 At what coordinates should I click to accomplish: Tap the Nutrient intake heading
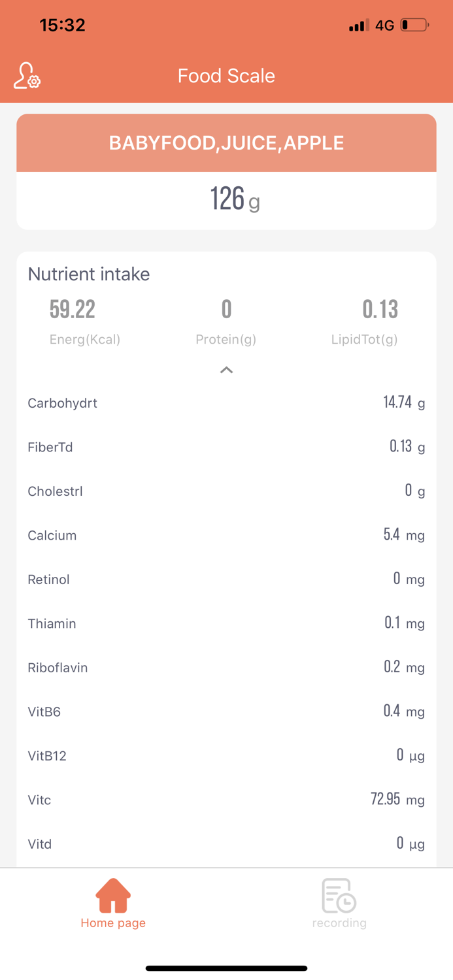coord(89,274)
